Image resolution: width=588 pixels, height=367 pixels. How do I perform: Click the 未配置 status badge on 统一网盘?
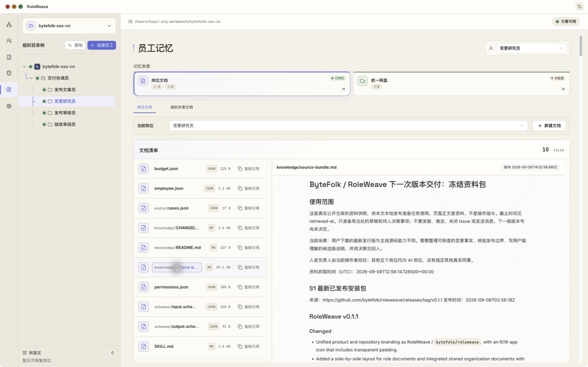tap(557, 78)
